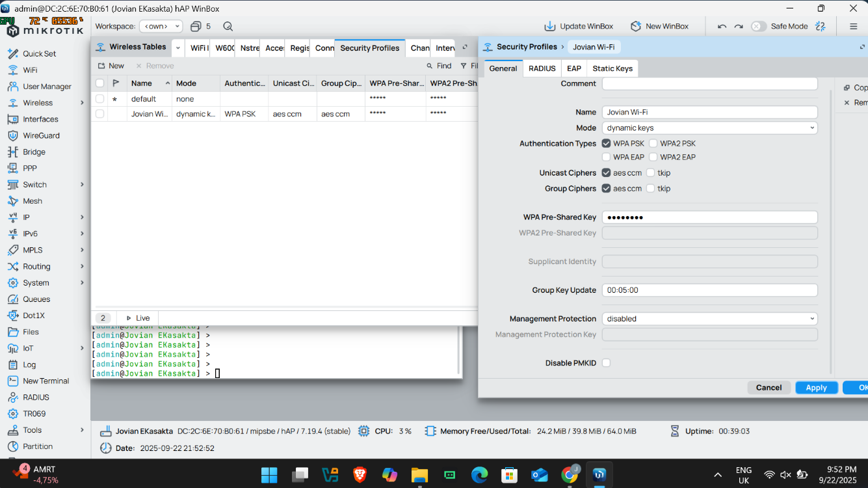
Task: Expand the Routing sidebar submenu
Action: 82,266
